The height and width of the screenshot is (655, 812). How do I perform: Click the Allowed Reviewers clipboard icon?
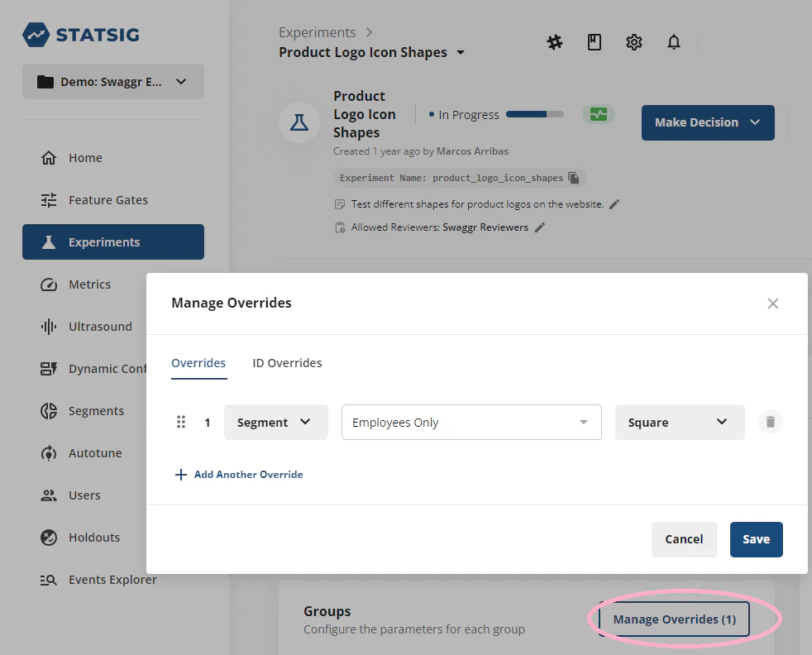pyautogui.click(x=340, y=227)
